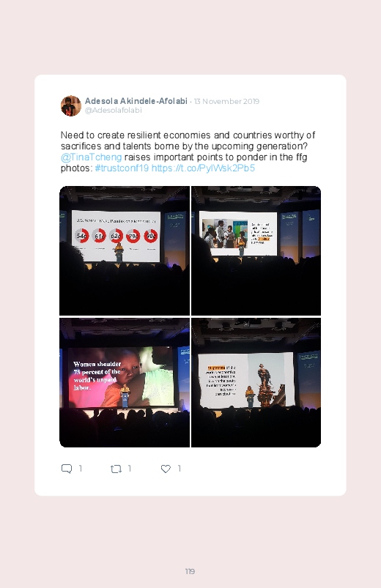Open the @Adesolafolabi handle

click(x=114, y=111)
